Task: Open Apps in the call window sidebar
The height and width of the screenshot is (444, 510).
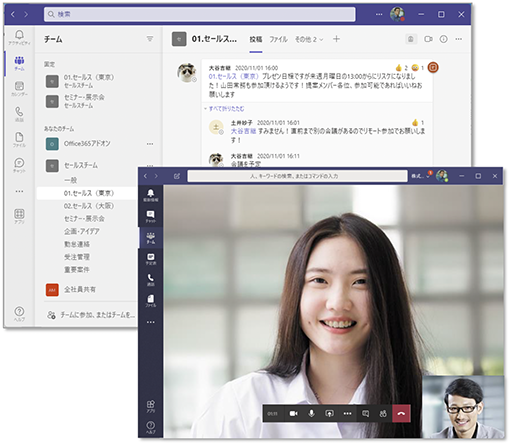Action: [151, 406]
